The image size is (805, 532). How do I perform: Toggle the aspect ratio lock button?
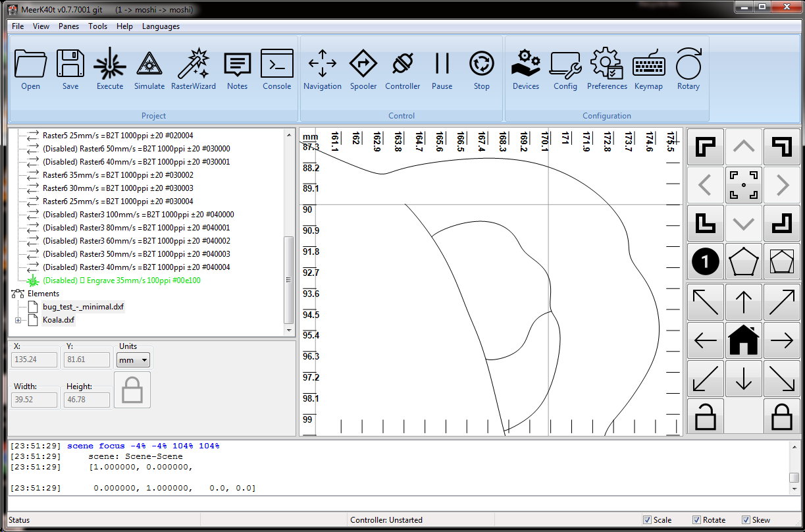click(x=132, y=390)
